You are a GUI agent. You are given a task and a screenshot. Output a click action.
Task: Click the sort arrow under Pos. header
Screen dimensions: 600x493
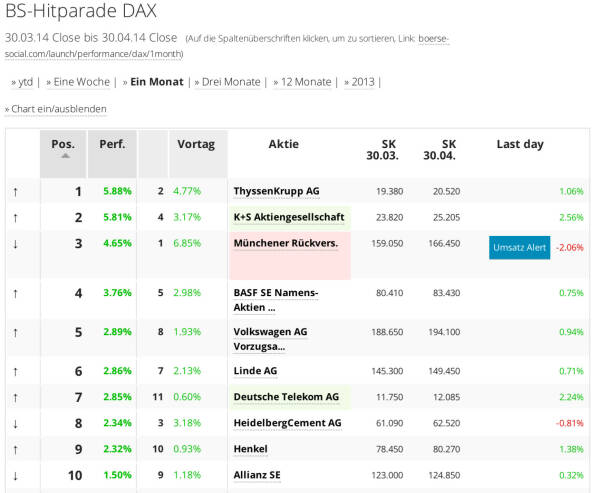pos(65,156)
